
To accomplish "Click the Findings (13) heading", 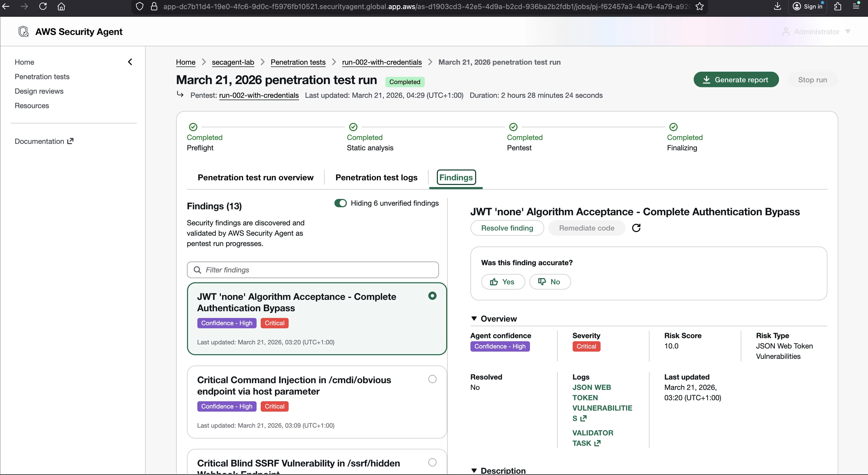I will [214, 206].
